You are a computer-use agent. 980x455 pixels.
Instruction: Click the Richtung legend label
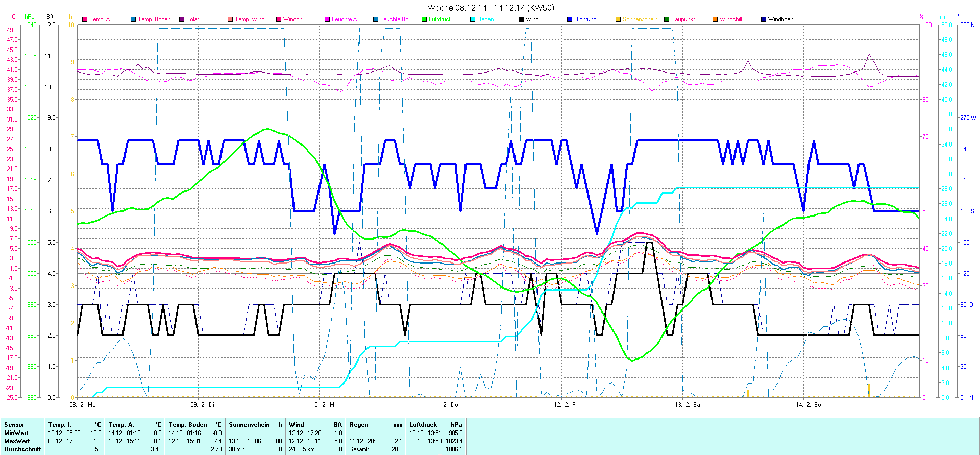[x=585, y=19]
